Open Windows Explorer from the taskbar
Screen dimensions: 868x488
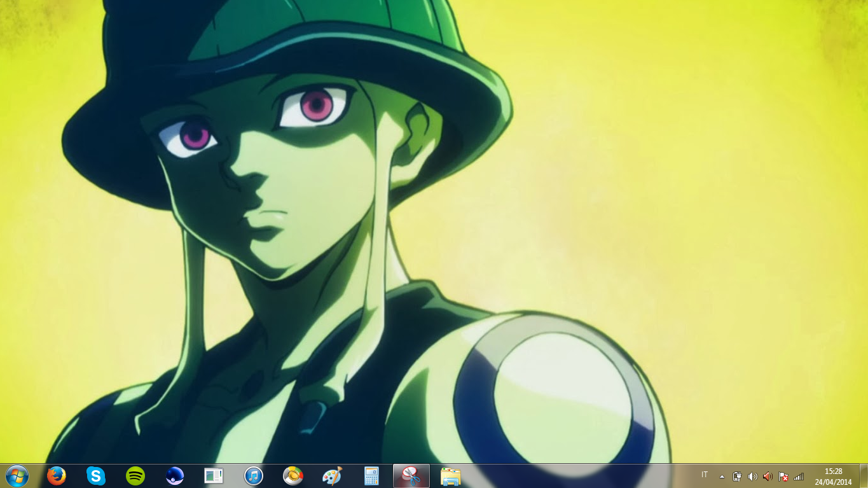click(451, 476)
